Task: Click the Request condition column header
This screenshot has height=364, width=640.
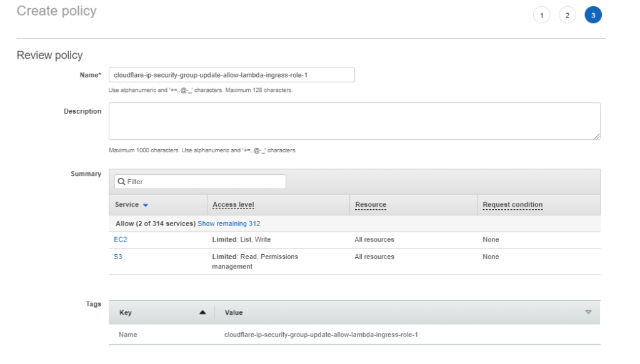Action: (512, 205)
